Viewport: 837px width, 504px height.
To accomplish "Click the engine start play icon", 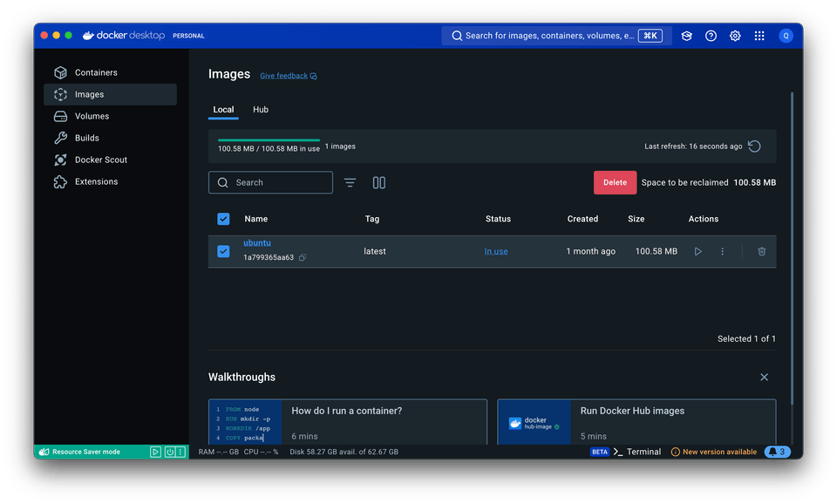I will pos(155,452).
